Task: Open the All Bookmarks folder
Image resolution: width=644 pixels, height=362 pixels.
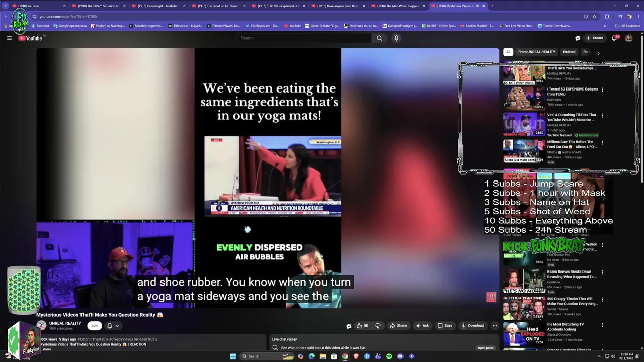Action: pos(628,26)
